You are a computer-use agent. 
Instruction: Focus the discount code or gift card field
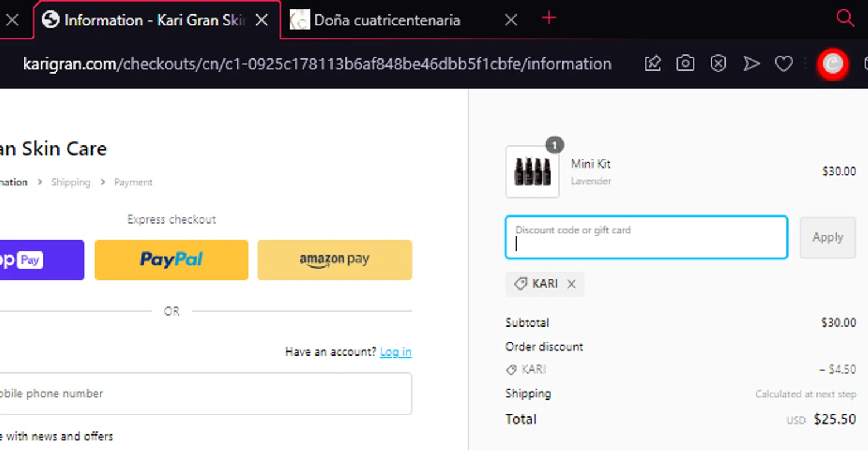646,237
